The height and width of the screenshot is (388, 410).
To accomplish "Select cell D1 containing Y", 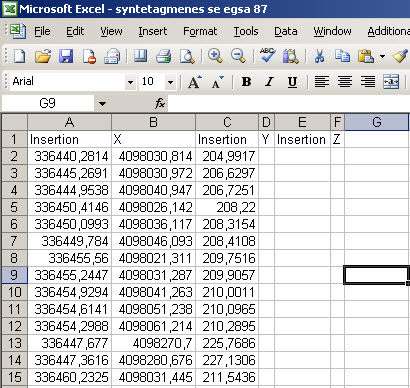I will click(x=266, y=139).
